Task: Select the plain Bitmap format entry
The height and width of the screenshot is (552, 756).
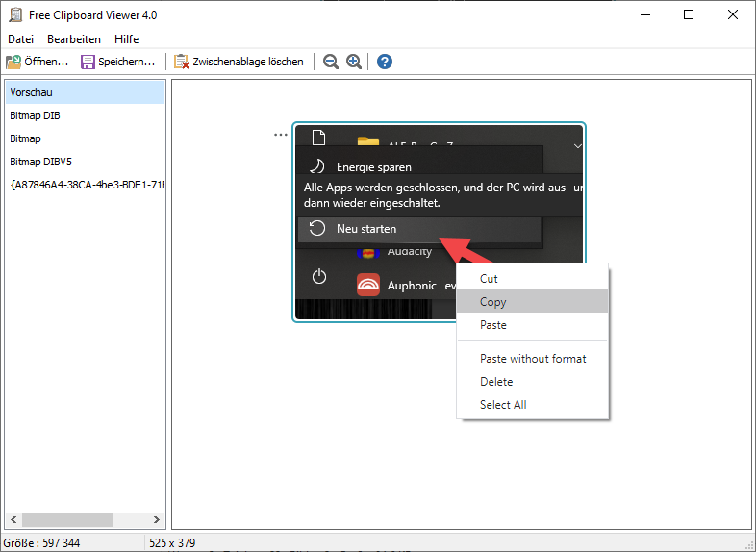Action: click(85, 138)
